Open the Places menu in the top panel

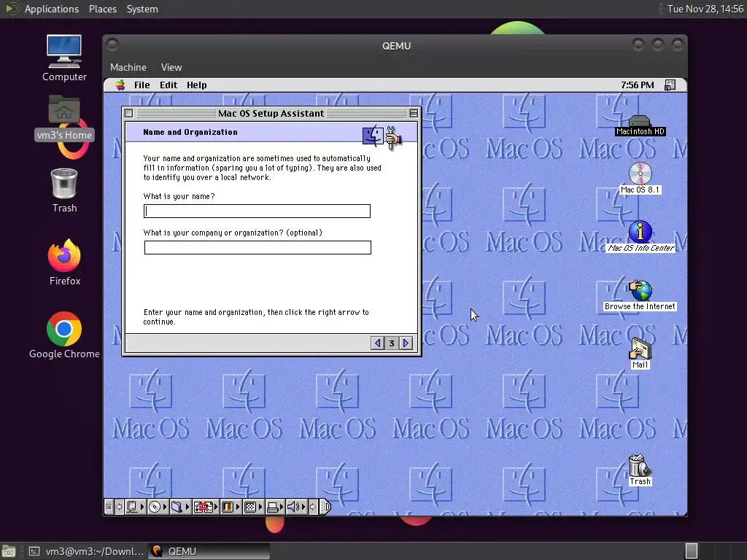[x=102, y=9]
